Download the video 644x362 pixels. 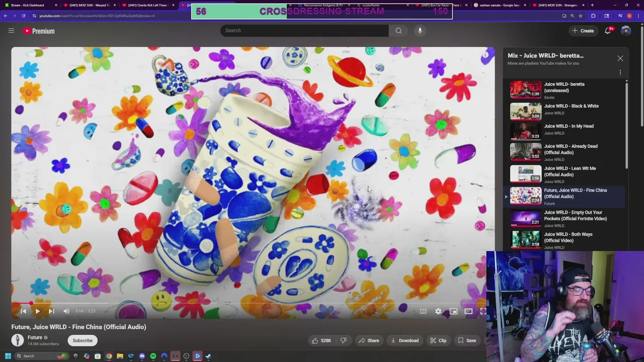[x=405, y=340]
